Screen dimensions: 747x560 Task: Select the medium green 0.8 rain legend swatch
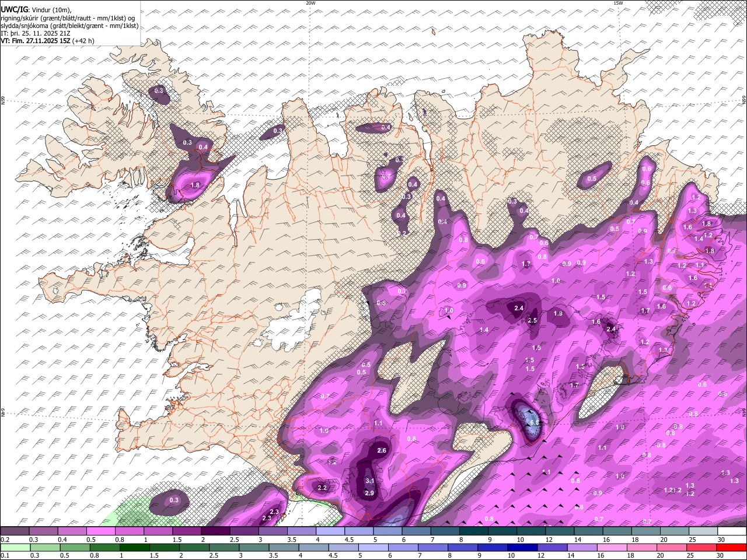105,548
